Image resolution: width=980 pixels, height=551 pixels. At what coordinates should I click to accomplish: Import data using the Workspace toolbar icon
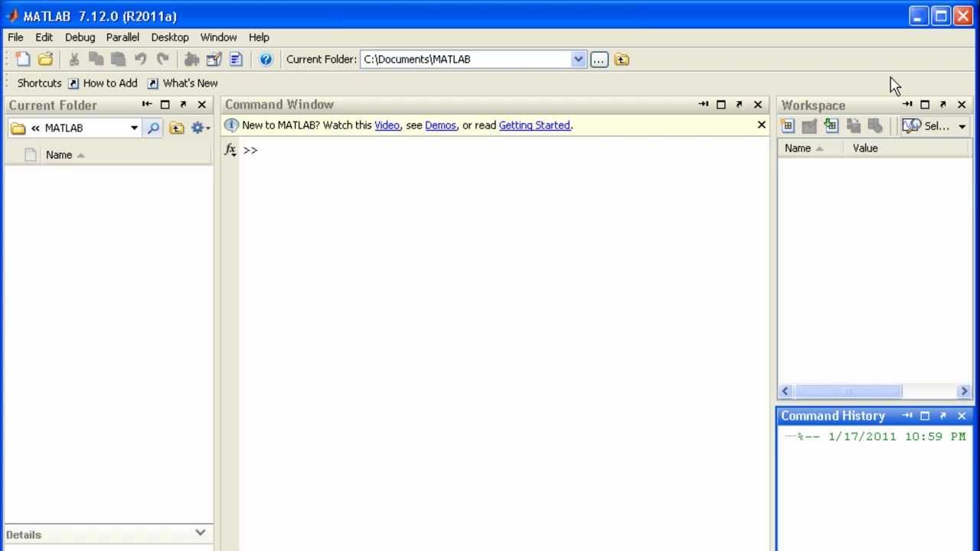click(831, 126)
